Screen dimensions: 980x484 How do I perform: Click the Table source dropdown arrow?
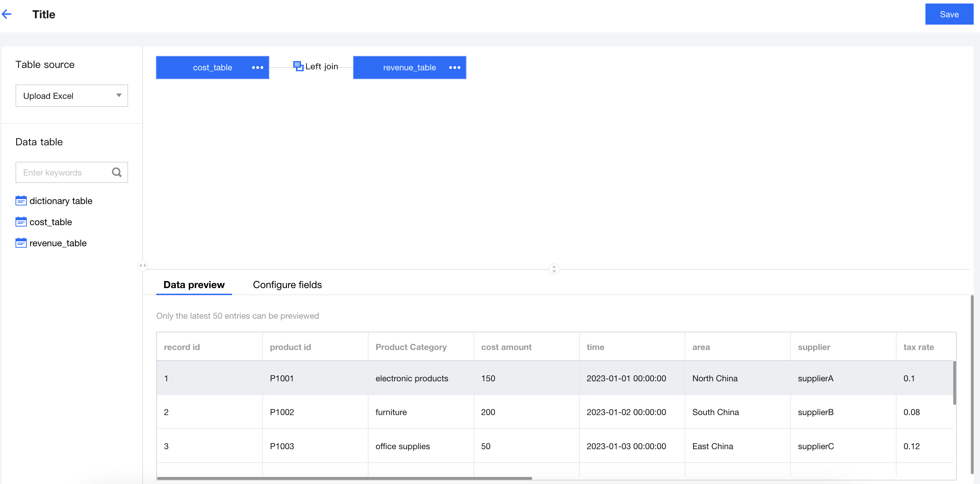tap(119, 96)
